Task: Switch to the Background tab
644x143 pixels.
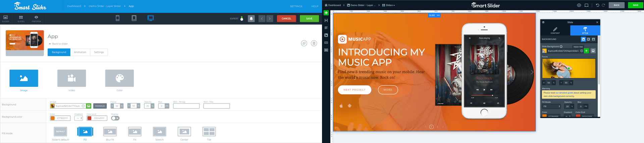Action: pos(59,52)
